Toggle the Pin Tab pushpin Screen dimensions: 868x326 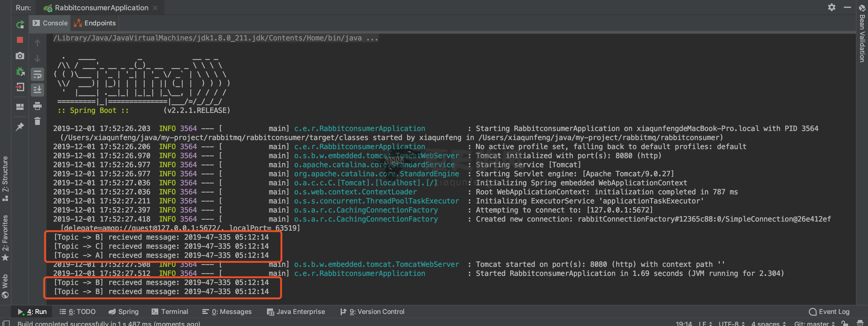point(20,127)
